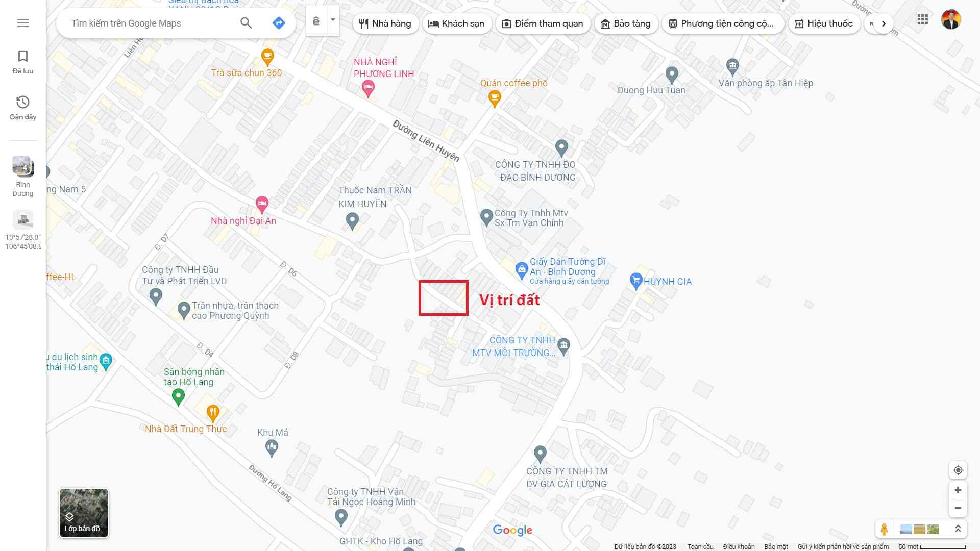Open the Điều khoản link
Viewport: 980px width, 551px height.
tap(739, 546)
